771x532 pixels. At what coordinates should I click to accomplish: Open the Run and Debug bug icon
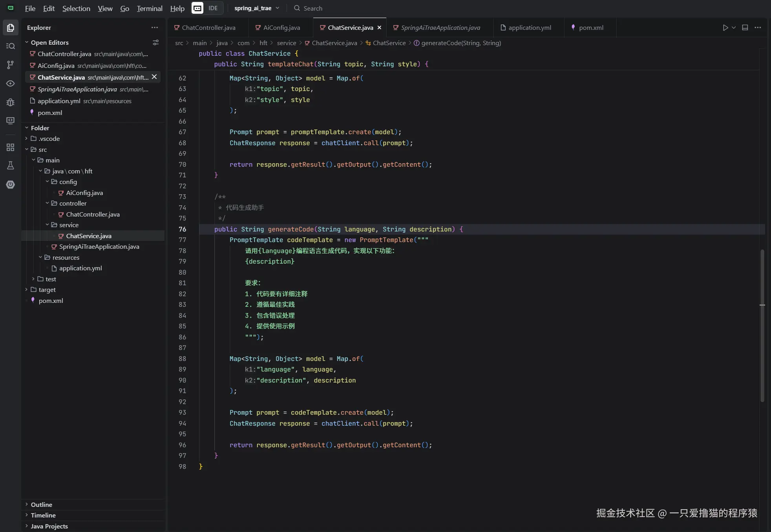coord(11,102)
